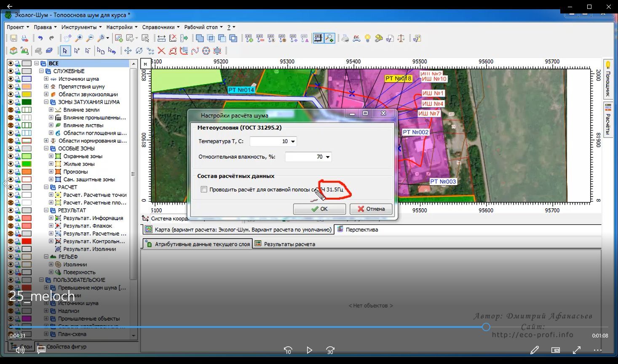
Task: Click the video progress slider handle
Action: (x=486, y=327)
